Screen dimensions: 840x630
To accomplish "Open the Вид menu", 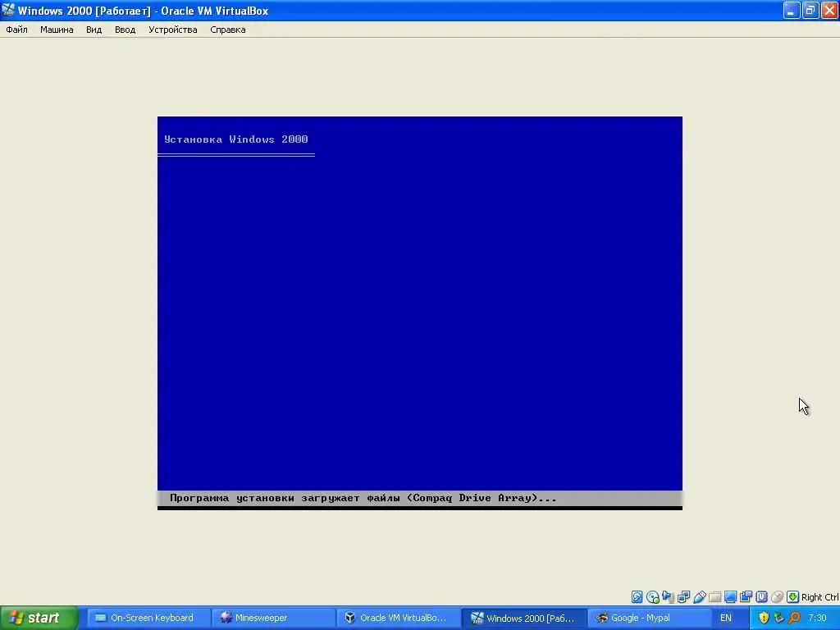I will tap(94, 30).
